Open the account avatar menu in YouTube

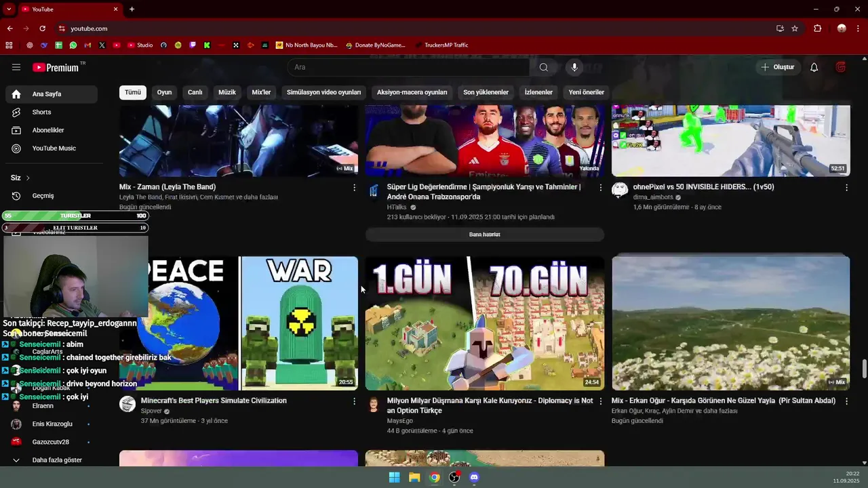[x=841, y=67]
